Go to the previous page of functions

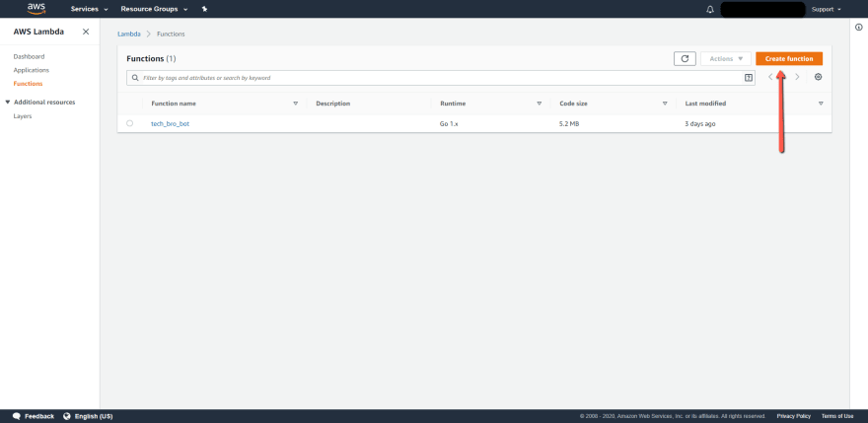tap(770, 77)
